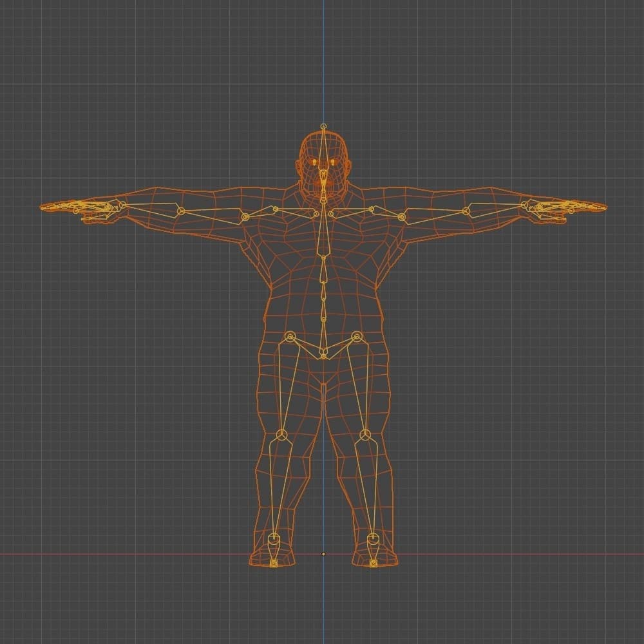Viewport: 644px width, 644px height.
Task: Click the toe bone end on viewer's right foot
Action: pyautogui.click(x=373, y=563)
